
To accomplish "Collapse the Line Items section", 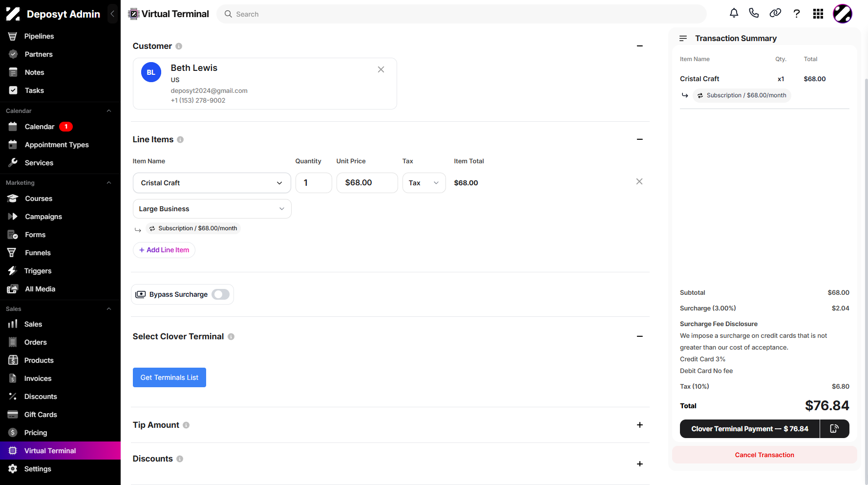I will [640, 139].
